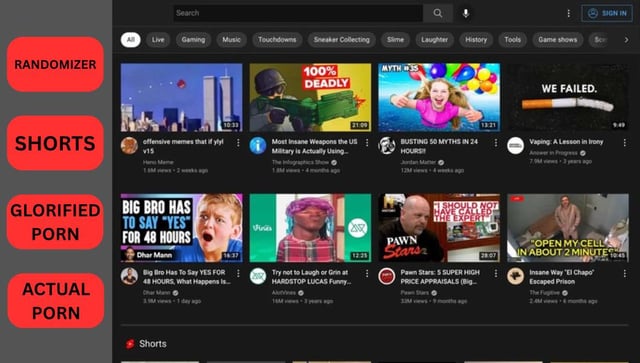Open title 'Most Insane Weapons the US Military'
Screen dimensions: 640x363
tap(314, 146)
